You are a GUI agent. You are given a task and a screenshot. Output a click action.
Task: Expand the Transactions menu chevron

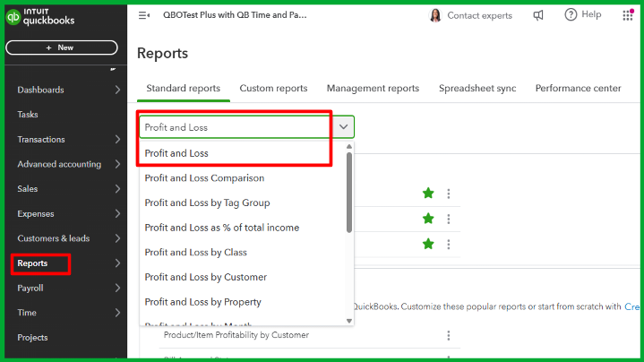pyautogui.click(x=117, y=139)
